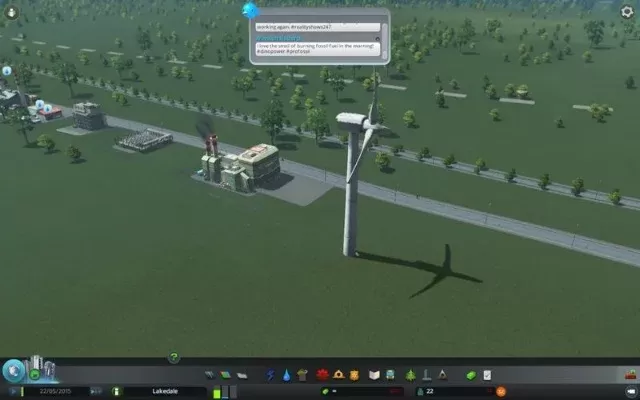Open the Fire Department menu

pos(339,375)
